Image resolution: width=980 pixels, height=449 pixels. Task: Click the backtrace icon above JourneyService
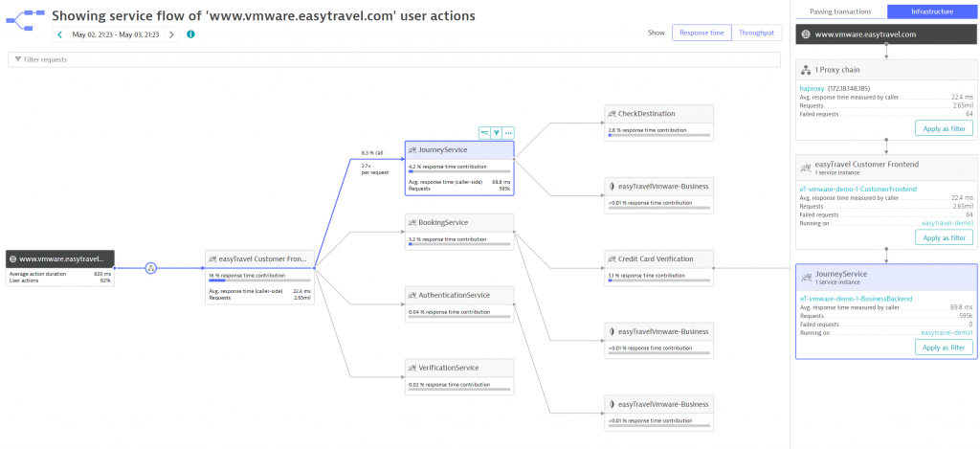pyautogui.click(x=484, y=132)
